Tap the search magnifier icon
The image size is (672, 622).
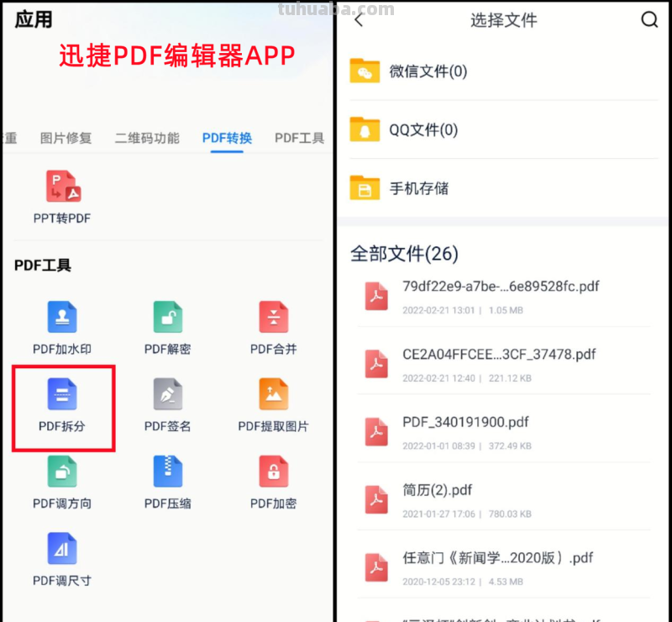(x=649, y=19)
